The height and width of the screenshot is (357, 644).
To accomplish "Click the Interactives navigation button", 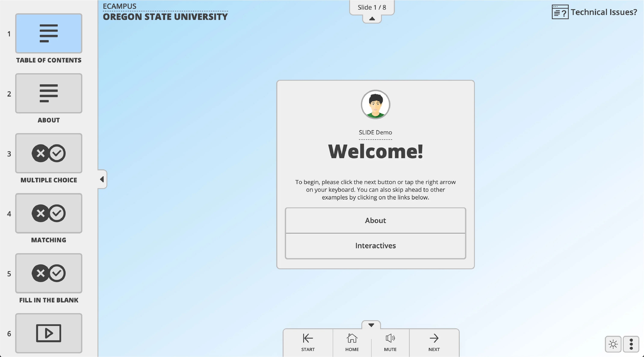I will point(375,246).
